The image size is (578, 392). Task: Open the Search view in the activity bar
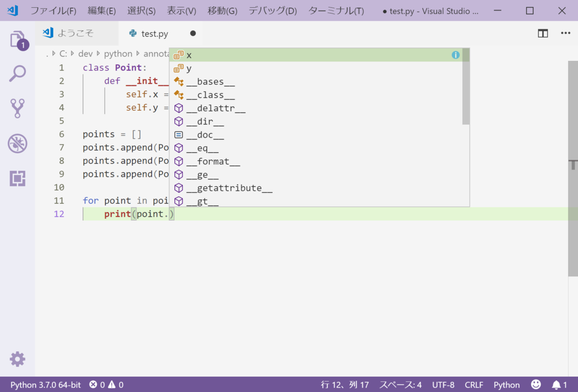pyautogui.click(x=17, y=73)
